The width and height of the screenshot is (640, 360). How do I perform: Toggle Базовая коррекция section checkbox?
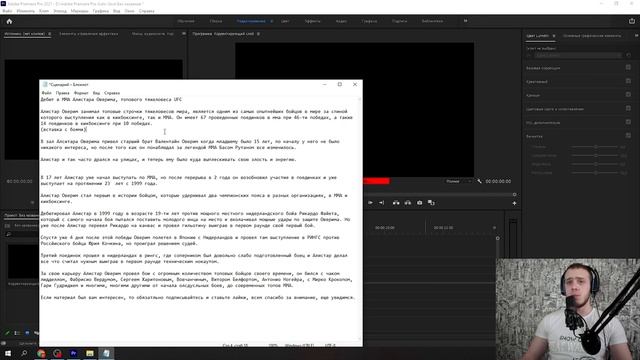tap(628, 67)
